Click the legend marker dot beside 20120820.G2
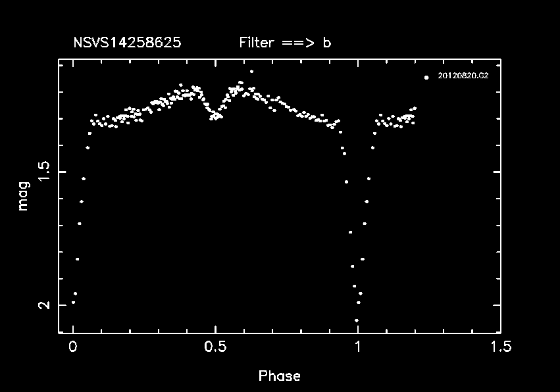The image size is (560, 392). 426,77
